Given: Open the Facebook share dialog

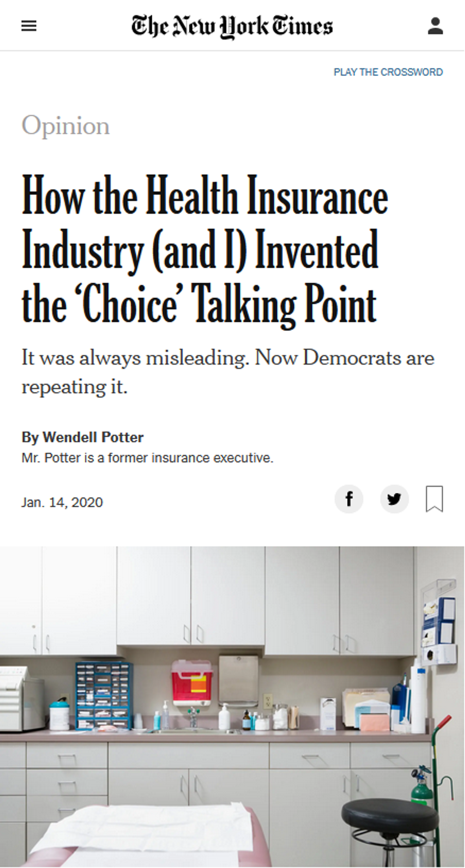Looking at the screenshot, I should (349, 499).
